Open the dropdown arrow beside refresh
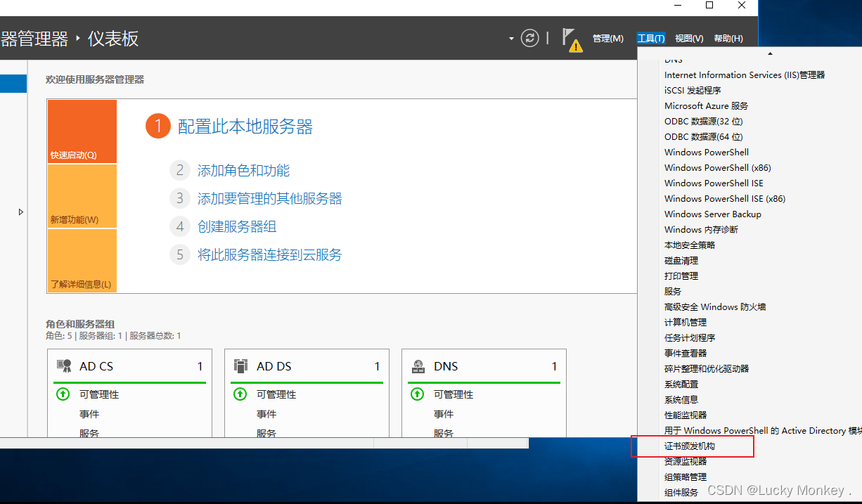This screenshot has width=862, height=504. (511, 39)
